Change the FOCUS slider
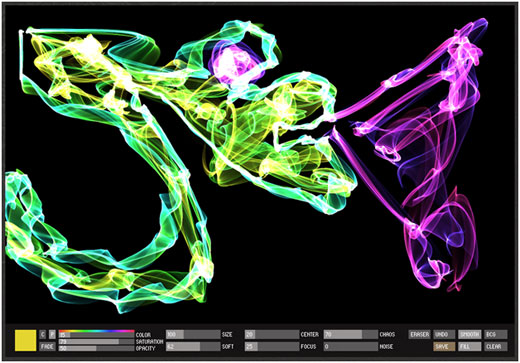The width and height of the screenshot is (520, 363). (272, 346)
